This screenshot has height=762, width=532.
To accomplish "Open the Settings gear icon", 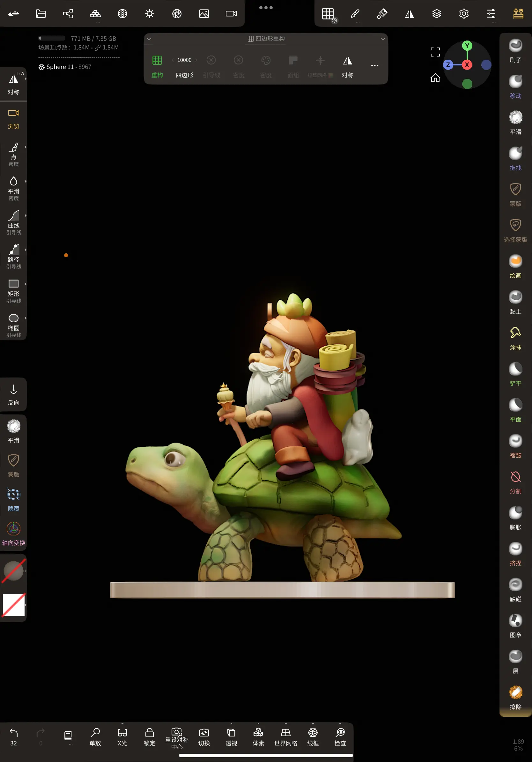I will pyautogui.click(x=464, y=14).
